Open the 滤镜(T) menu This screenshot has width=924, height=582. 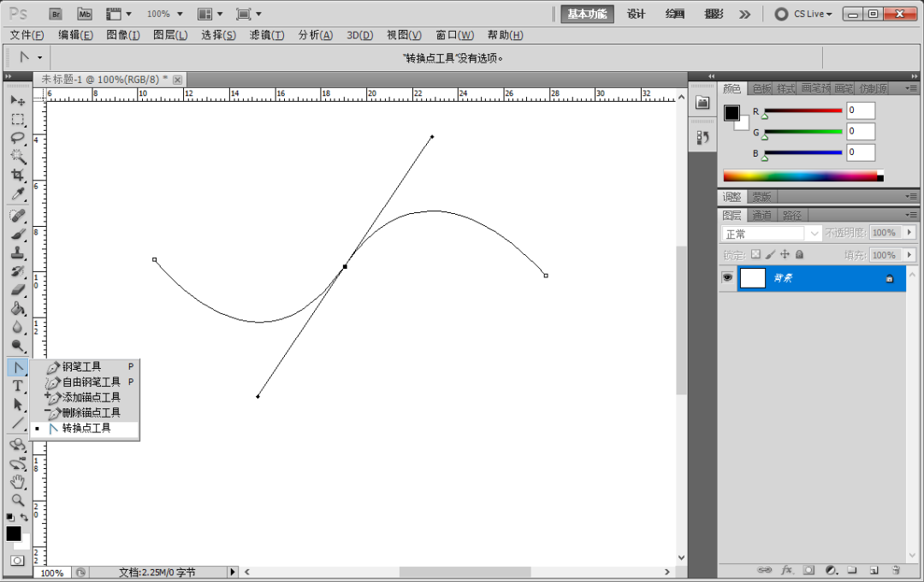tap(267, 35)
